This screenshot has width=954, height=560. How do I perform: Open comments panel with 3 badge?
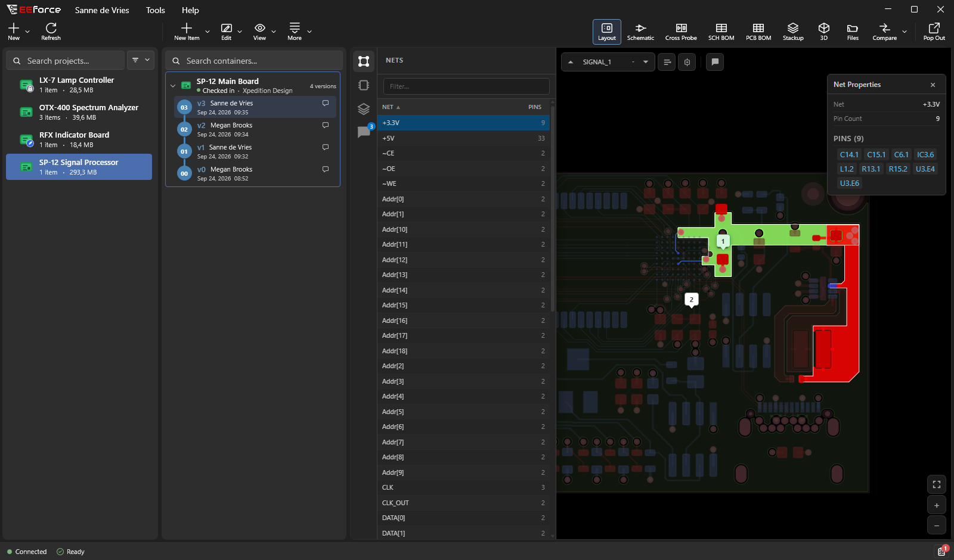(x=364, y=132)
